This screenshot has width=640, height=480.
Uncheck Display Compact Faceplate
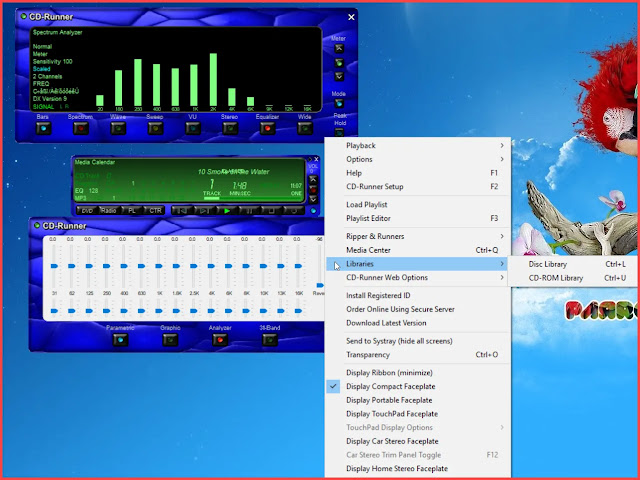418,387
